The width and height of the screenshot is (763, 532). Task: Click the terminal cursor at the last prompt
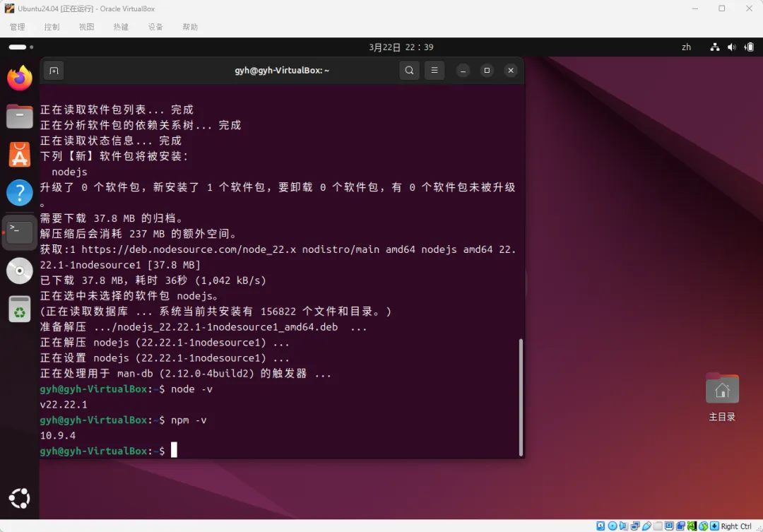tap(175, 450)
